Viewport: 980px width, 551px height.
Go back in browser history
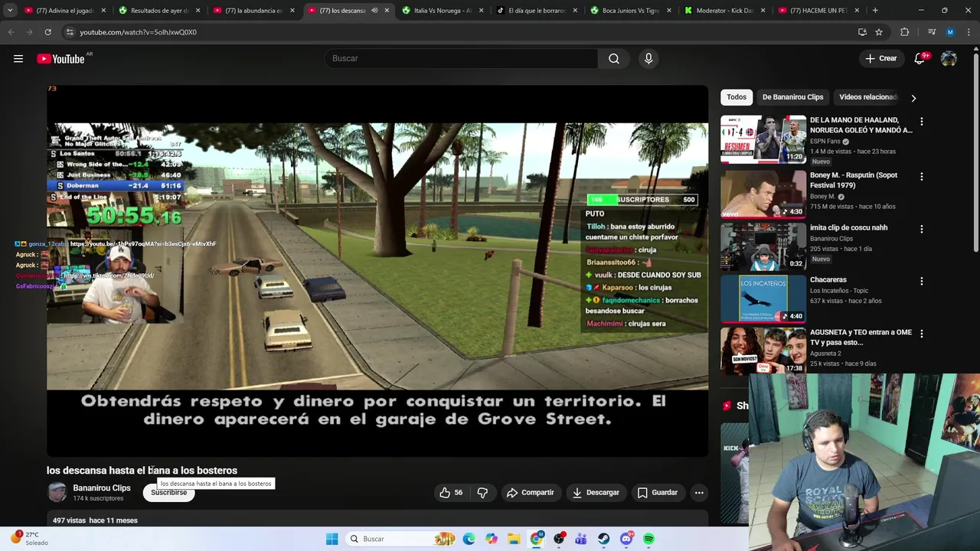coord(11,32)
